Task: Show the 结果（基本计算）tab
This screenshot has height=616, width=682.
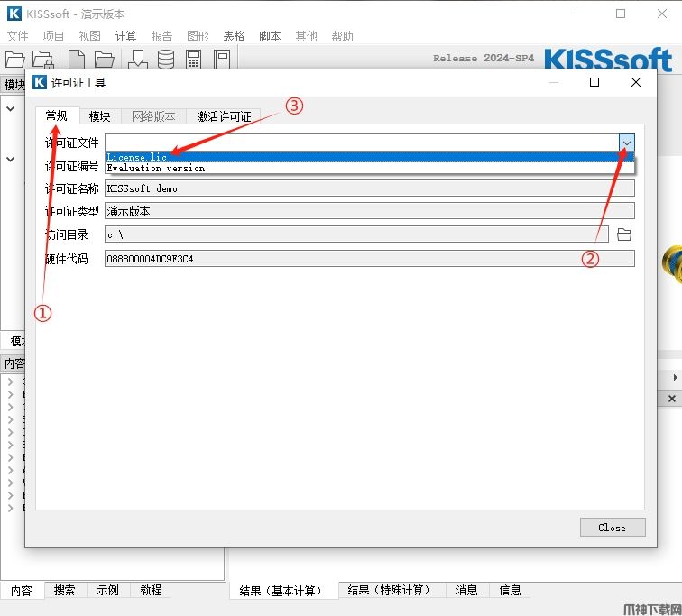Action: pos(283,591)
